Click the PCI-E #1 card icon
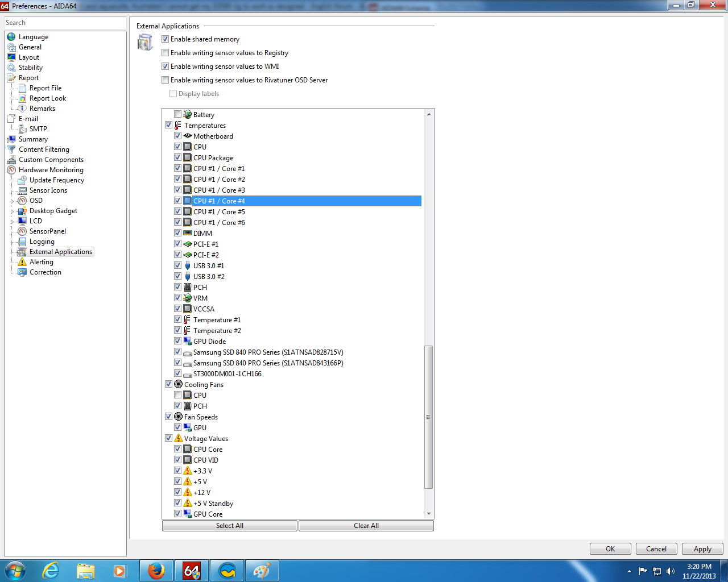Viewport: 728px width, 582px height. tap(188, 244)
